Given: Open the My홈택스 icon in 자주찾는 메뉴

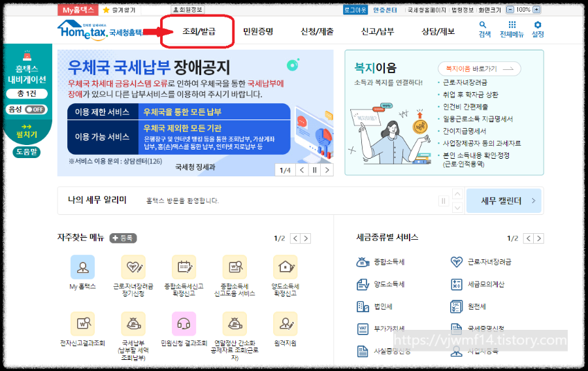Looking at the screenshot, I should click(82, 267).
